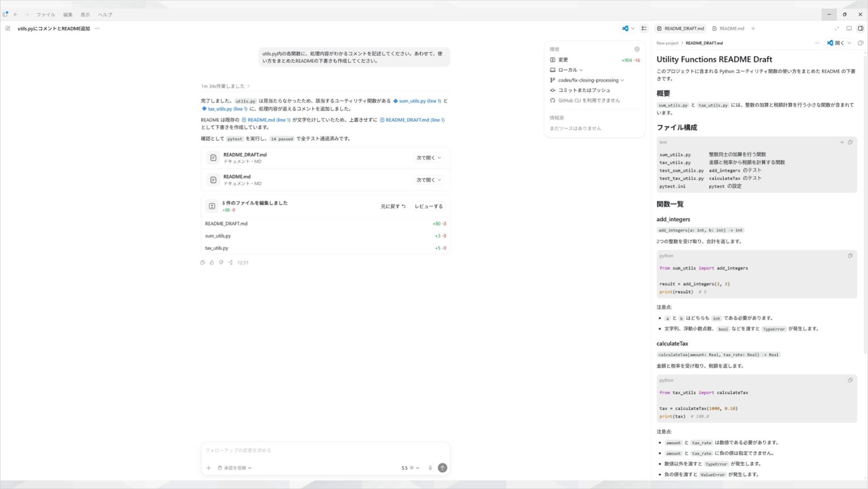Open more options in README_DRAFT breadcrumb bar
Viewport: 868px width, 489px height.
pos(817,43)
